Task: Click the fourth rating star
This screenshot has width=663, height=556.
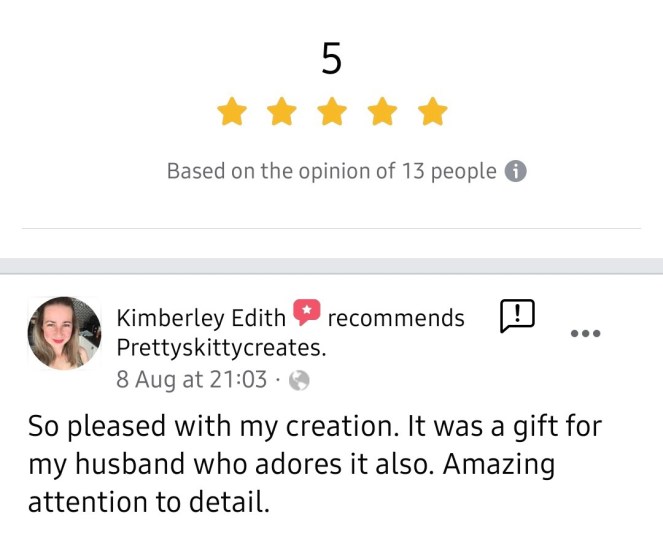Action: pos(382,112)
